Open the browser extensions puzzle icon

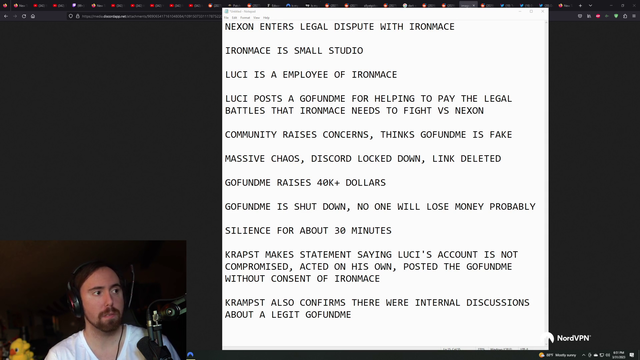(625, 16)
